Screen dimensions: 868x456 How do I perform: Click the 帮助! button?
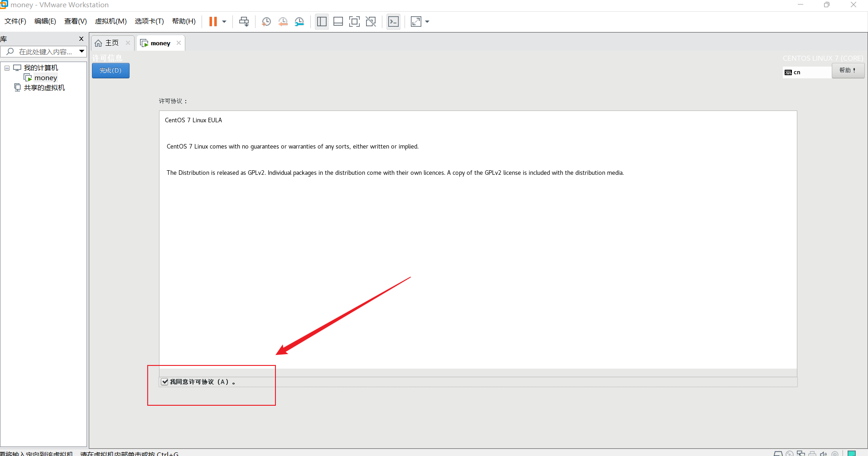pyautogui.click(x=848, y=71)
